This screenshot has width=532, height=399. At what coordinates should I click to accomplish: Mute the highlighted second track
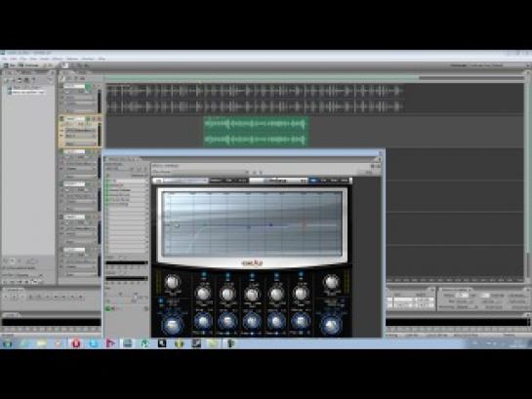[x=88, y=119]
